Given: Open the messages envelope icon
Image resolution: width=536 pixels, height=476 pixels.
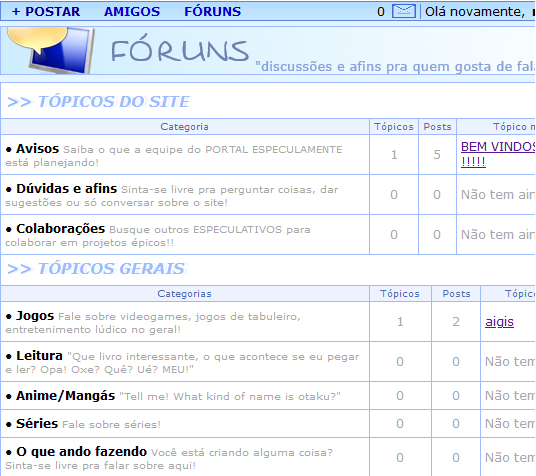Looking at the screenshot, I should [404, 11].
